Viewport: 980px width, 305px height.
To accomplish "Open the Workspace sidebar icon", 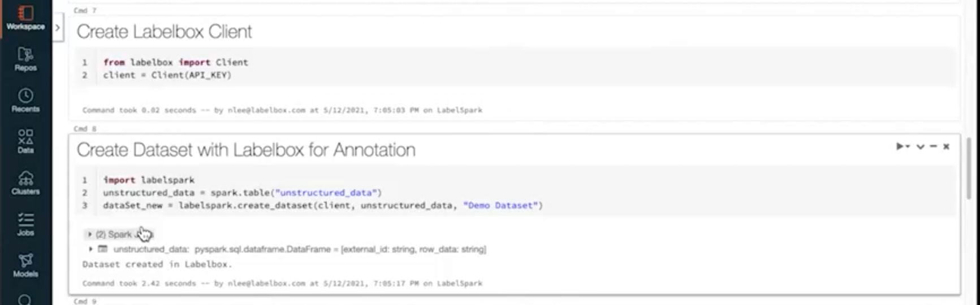I will (x=25, y=18).
